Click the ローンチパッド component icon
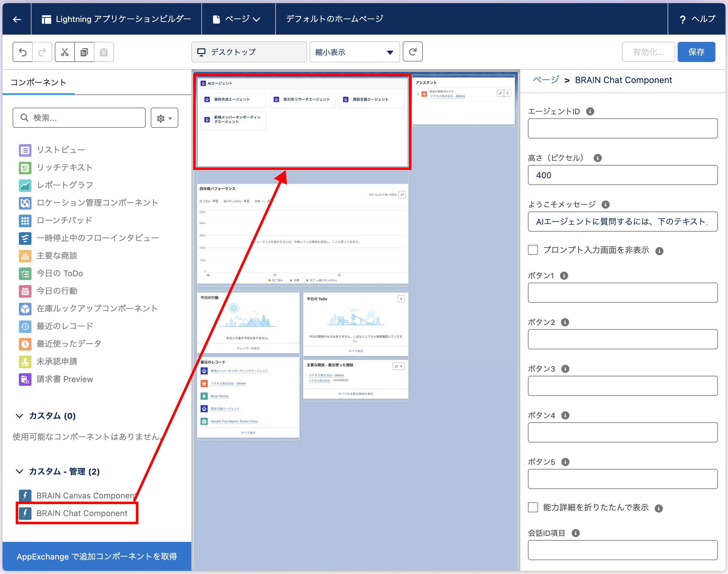The height and width of the screenshot is (574, 728). click(x=25, y=221)
